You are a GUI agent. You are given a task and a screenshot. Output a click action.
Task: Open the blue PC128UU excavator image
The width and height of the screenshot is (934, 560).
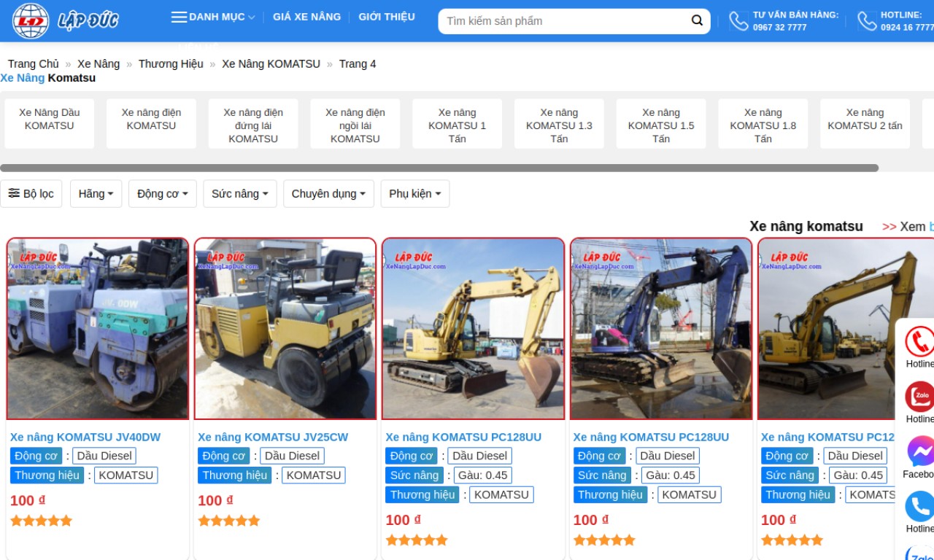661,329
